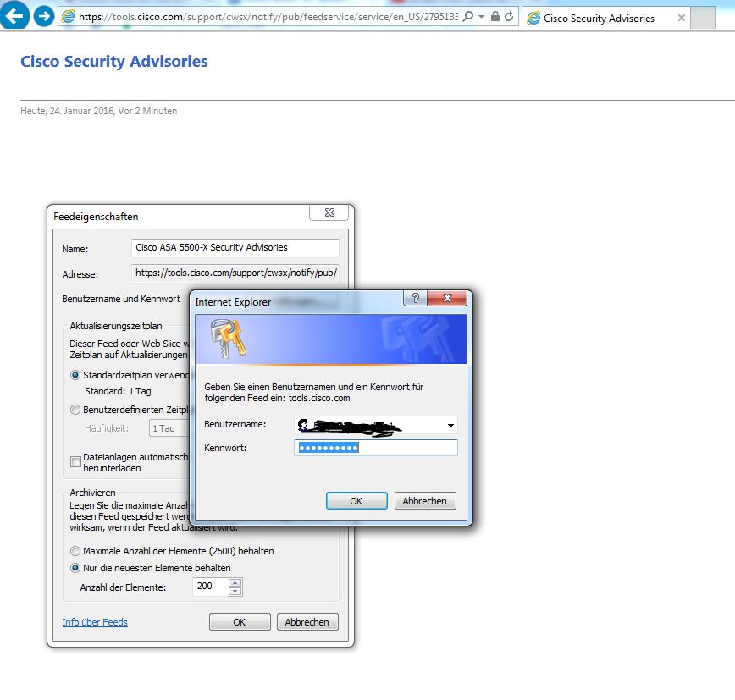This screenshot has height=700, width=735.
Task: Open the Häufigkeit dropdown showing 1 Tag
Action: click(x=169, y=428)
